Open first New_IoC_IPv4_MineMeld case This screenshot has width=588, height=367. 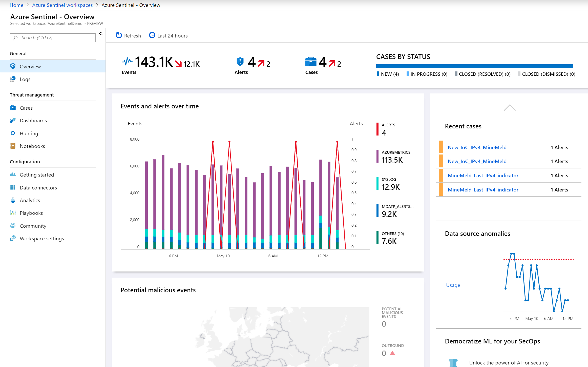(477, 147)
